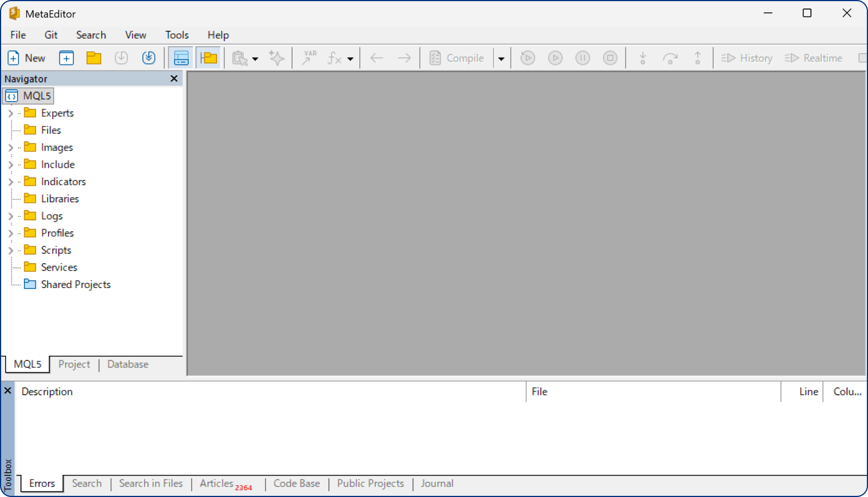Click the Compile button
Screen dimensions: 868x497
click(x=457, y=58)
